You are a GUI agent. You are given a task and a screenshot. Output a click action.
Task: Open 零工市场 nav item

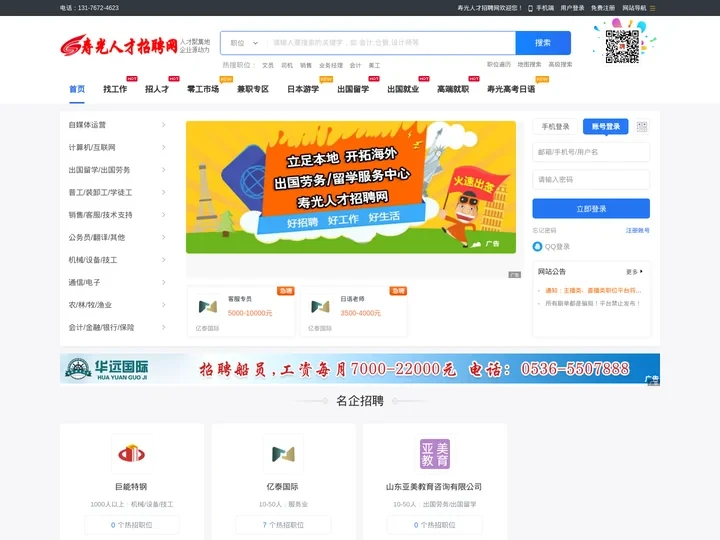click(203, 89)
